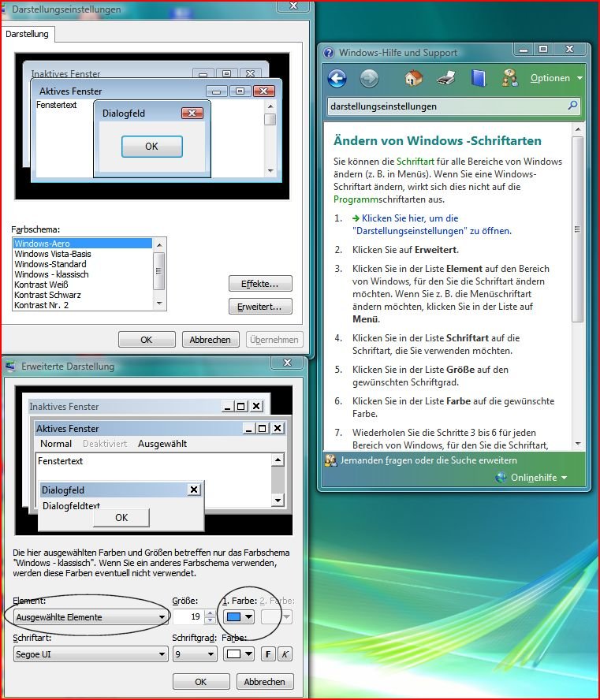Click the greyed 'Deaktiviert' menu item in the preview
The height and width of the screenshot is (700, 600).
tap(105, 444)
